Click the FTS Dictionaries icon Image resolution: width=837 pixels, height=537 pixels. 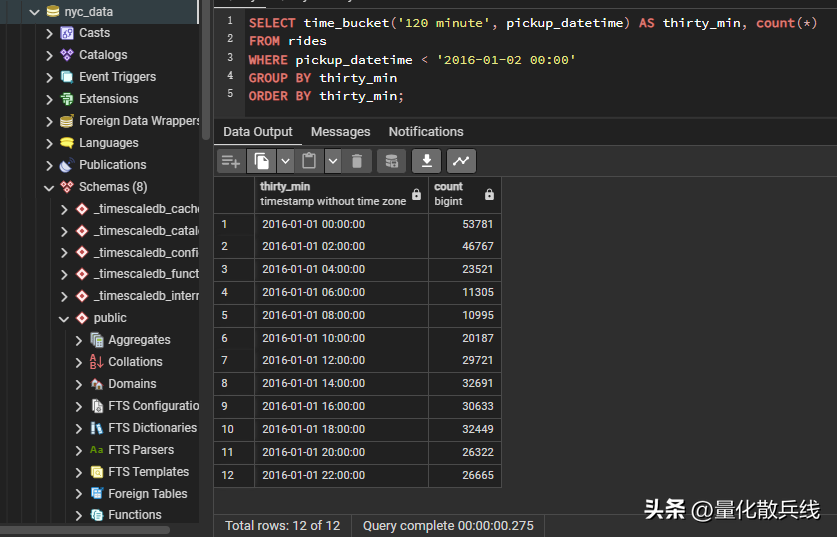[x=97, y=428]
